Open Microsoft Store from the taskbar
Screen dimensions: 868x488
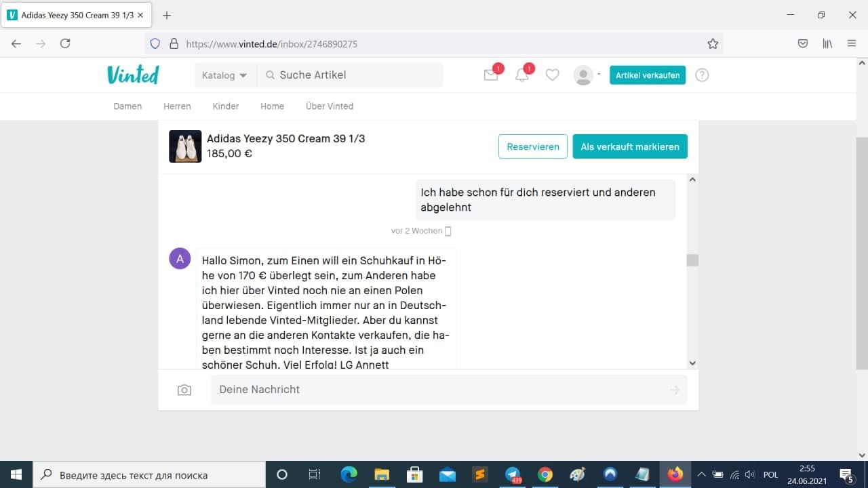pos(414,474)
